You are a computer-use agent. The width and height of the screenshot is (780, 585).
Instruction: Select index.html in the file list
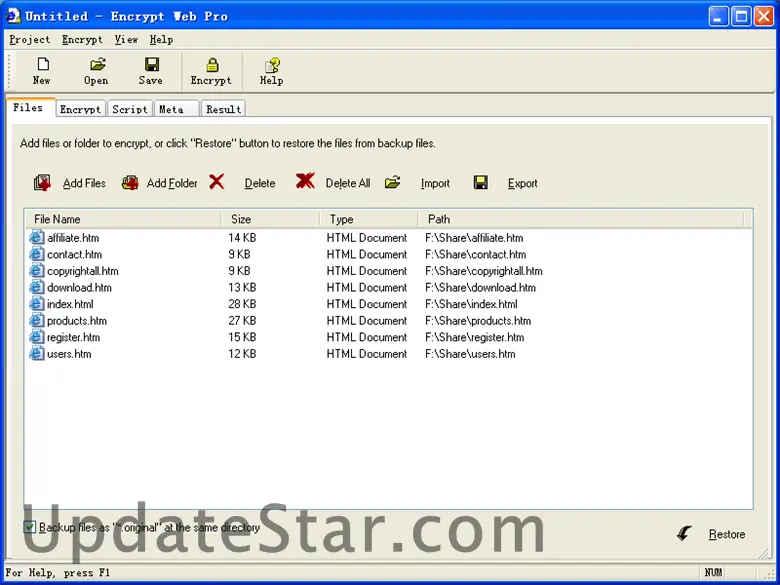(70, 304)
